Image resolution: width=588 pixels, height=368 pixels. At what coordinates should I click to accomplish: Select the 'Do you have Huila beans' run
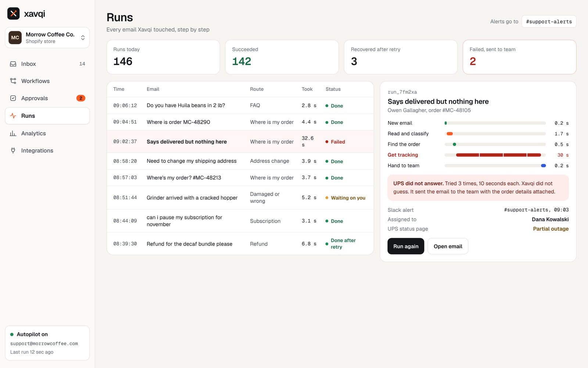point(240,106)
